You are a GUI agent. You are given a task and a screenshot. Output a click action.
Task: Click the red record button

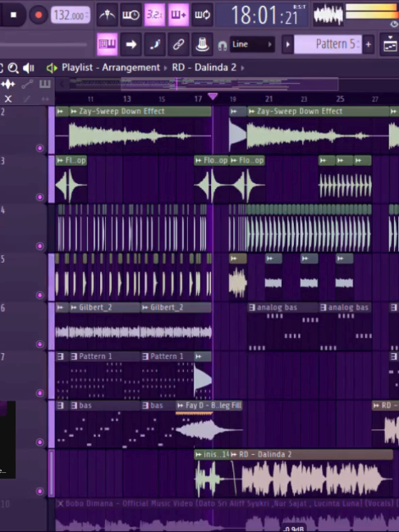pyautogui.click(x=38, y=15)
